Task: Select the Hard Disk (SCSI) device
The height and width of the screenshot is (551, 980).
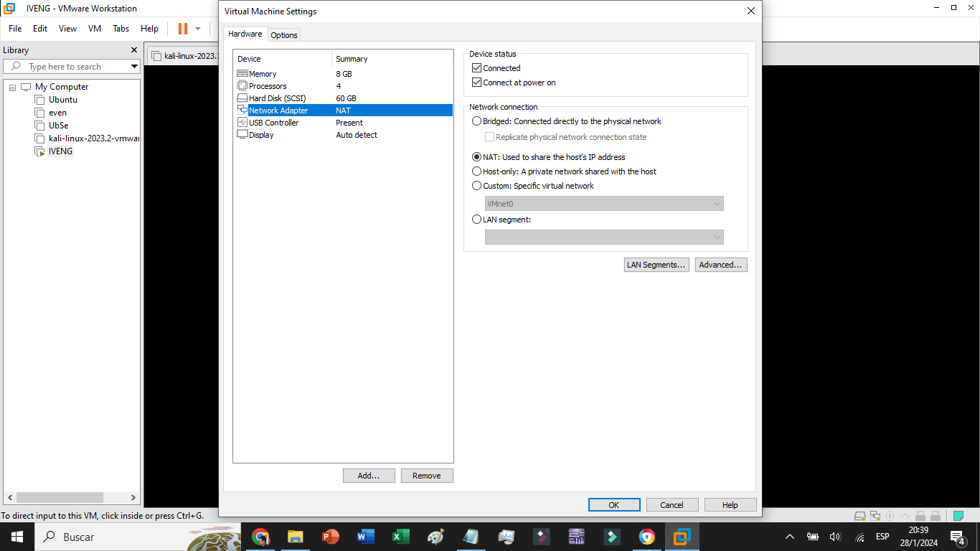Action: 344,98
